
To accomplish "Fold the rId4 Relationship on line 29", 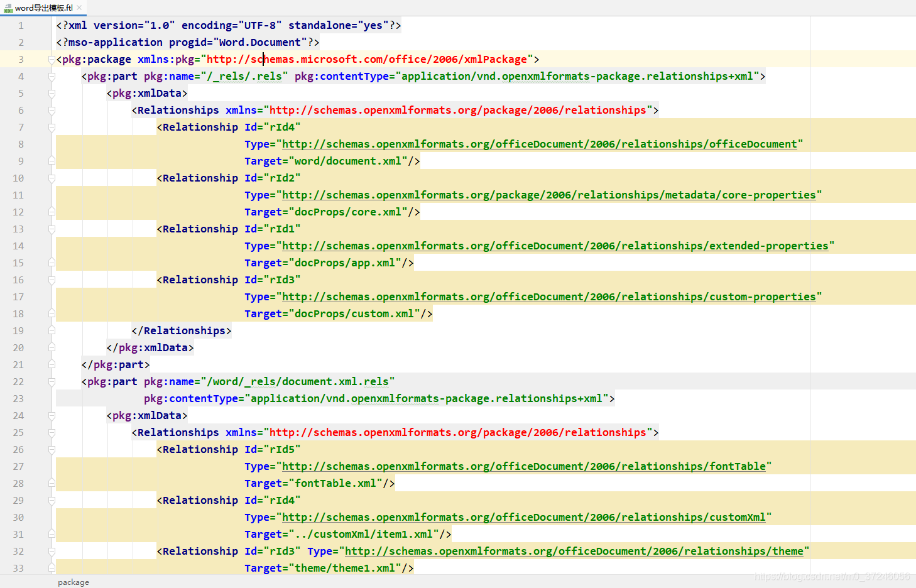I will tap(52, 501).
